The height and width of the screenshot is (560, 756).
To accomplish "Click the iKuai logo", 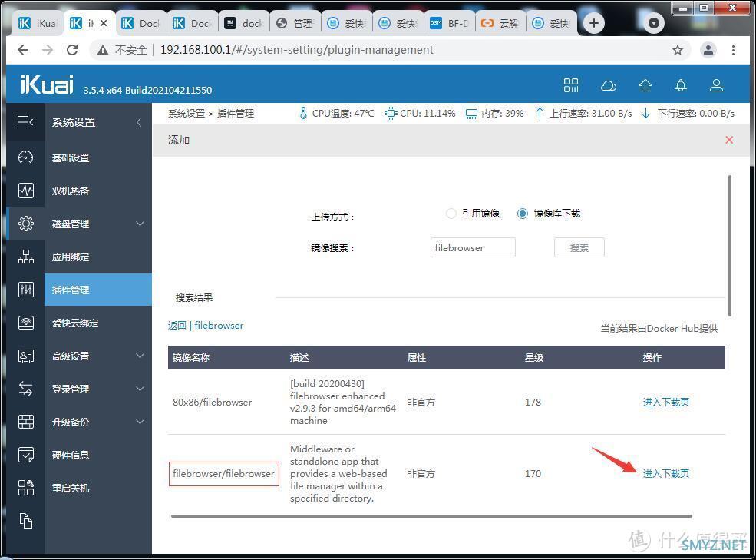I will coord(47,84).
